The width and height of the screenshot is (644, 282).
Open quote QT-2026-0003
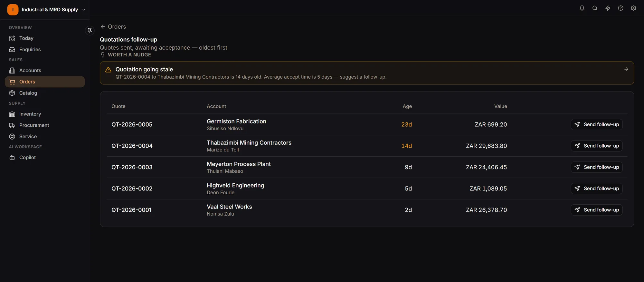click(x=132, y=167)
